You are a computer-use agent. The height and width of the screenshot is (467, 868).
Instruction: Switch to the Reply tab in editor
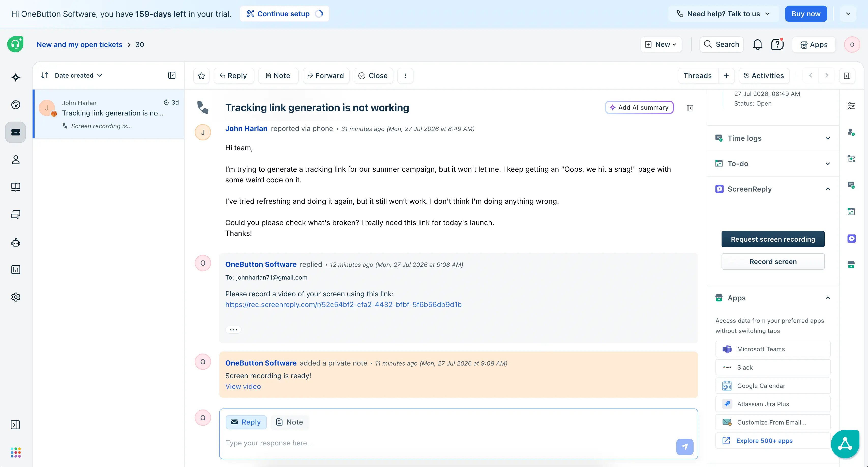246,422
